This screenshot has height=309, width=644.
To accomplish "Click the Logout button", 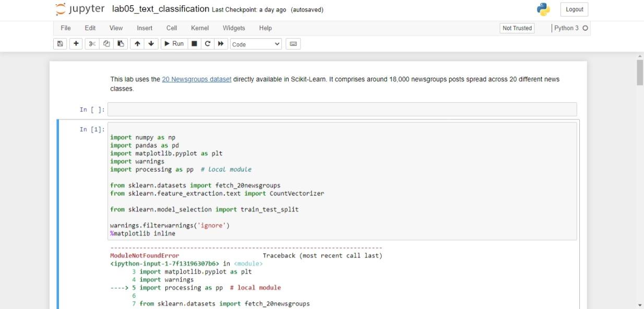I will tap(574, 9).
